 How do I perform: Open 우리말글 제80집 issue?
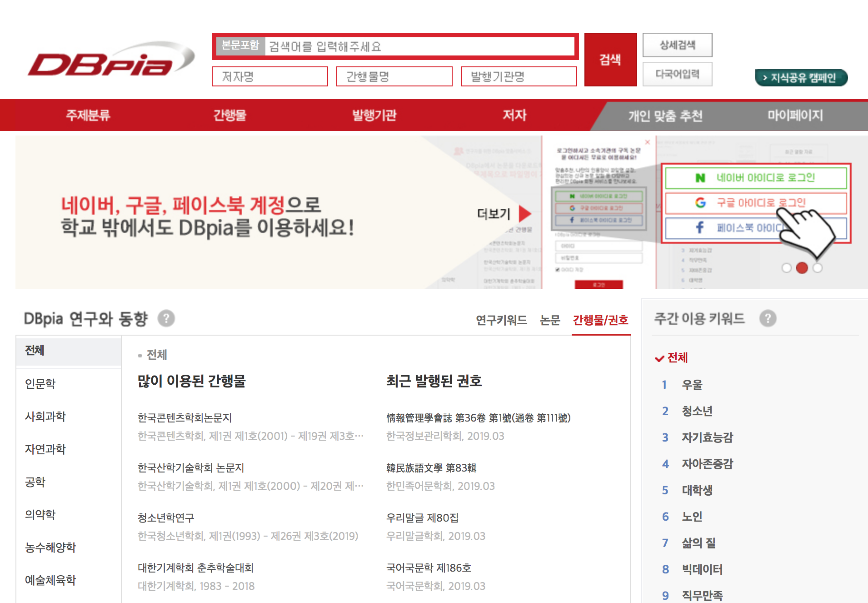[x=422, y=518]
